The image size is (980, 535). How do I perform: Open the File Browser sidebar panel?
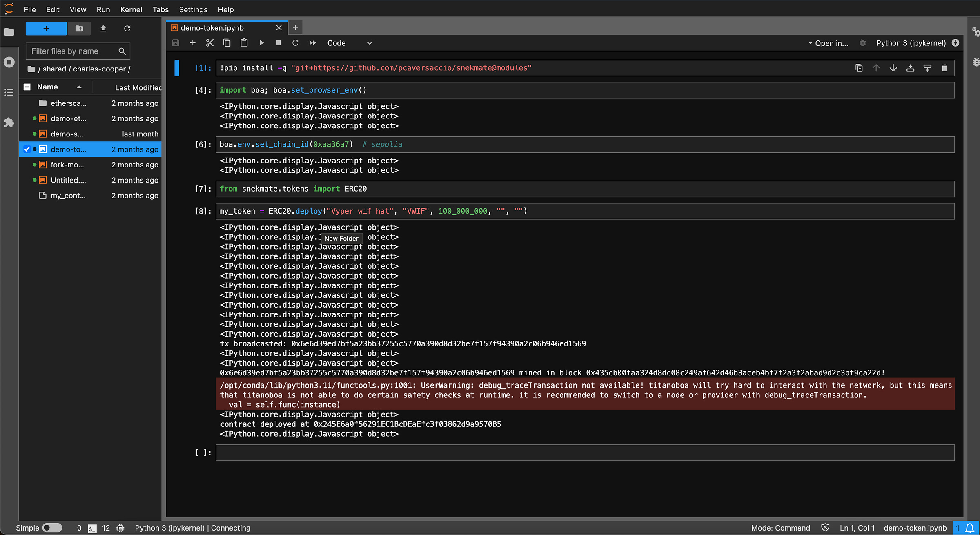(9, 32)
